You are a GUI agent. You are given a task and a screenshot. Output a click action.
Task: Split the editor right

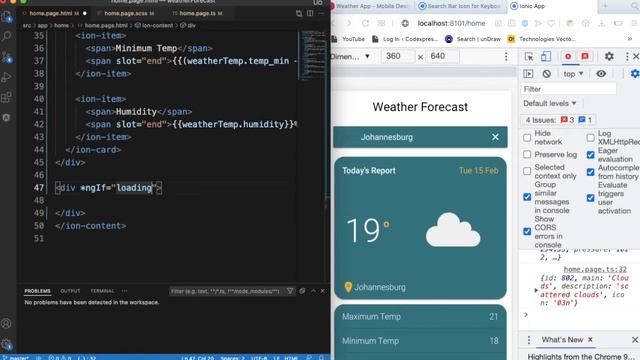click(x=310, y=13)
